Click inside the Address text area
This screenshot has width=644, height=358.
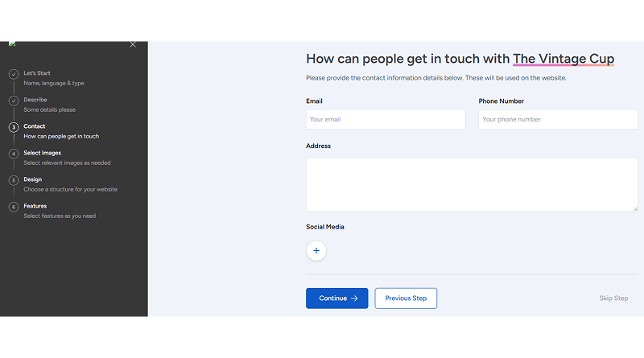click(471, 184)
